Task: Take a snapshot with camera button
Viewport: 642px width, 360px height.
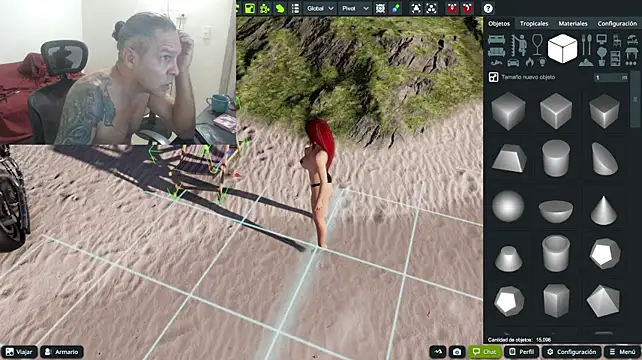Action: (x=457, y=352)
